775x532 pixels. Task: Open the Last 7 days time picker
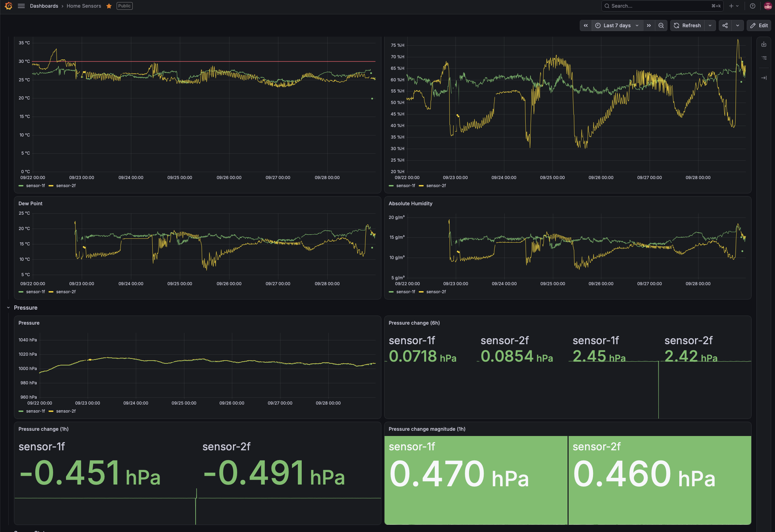[x=617, y=25]
